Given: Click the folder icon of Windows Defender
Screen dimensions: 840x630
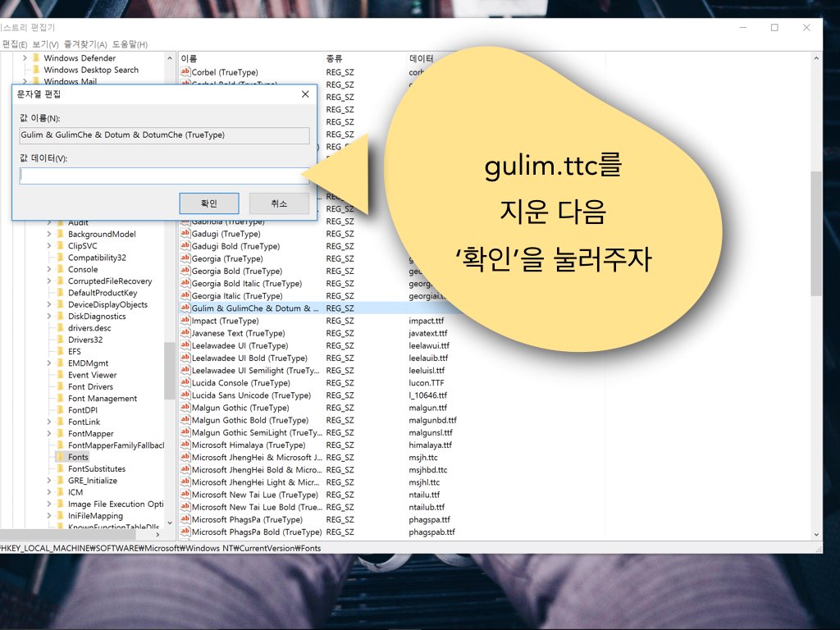Looking at the screenshot, I should pyautogui.click(x=36, y=58).
